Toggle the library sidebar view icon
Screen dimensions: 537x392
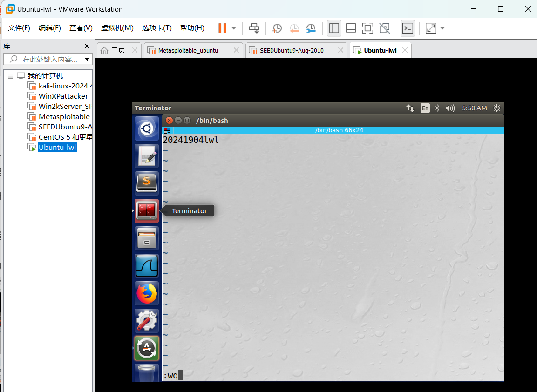tap(334, 28)
